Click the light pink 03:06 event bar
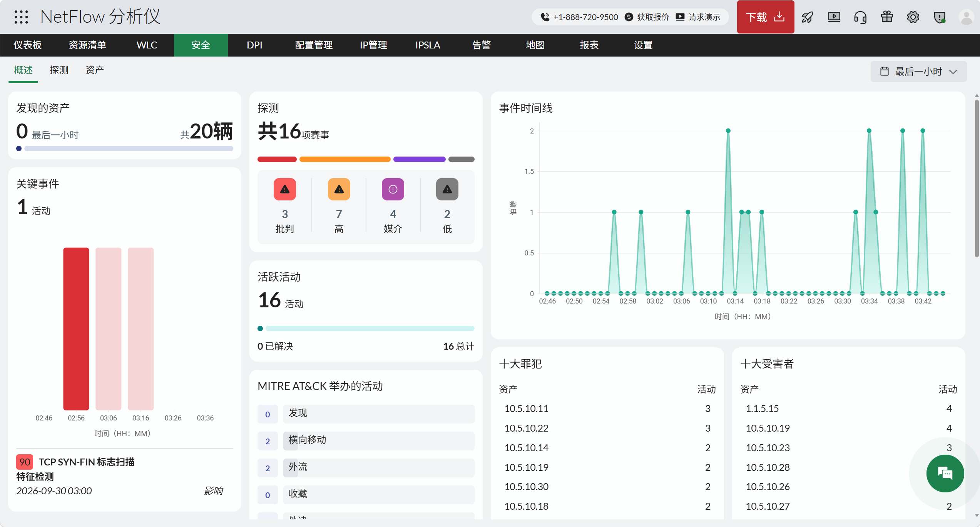 (109, 329)
